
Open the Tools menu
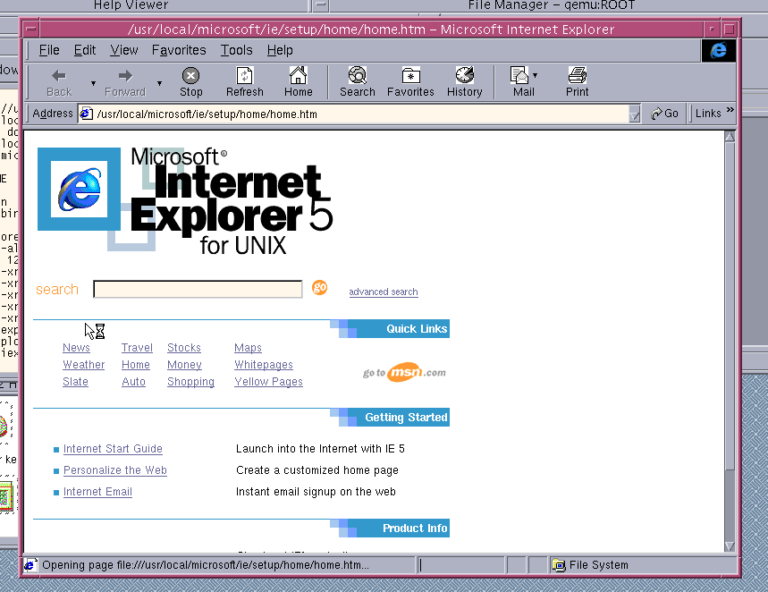tap(237, 50)
